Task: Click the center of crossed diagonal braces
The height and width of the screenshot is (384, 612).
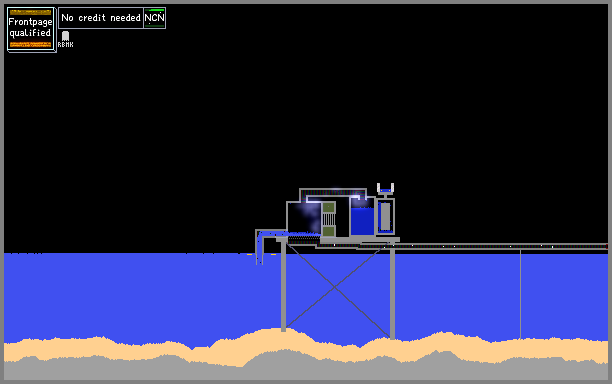Action: [334, 288]
